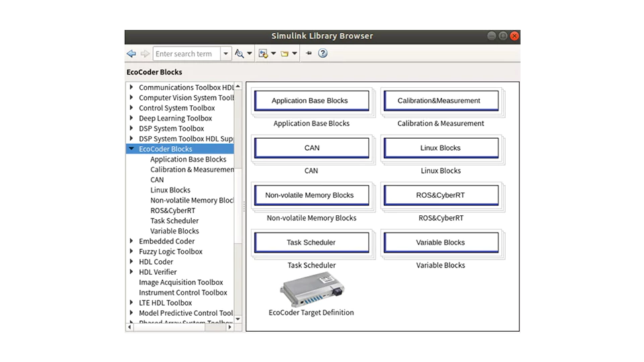This screenshot has height=362, width=644.
Task: Open the search term history dropdown
Action: pyautogui.click(x=226, y=54)
